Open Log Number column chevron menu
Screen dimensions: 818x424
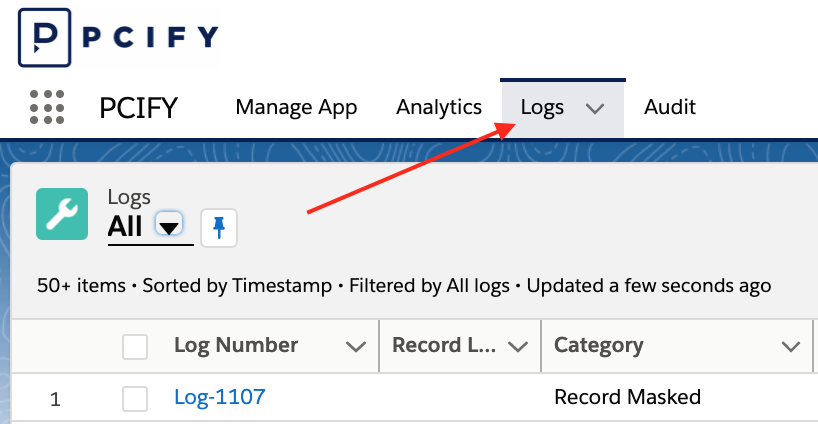[x=356, y=346]
